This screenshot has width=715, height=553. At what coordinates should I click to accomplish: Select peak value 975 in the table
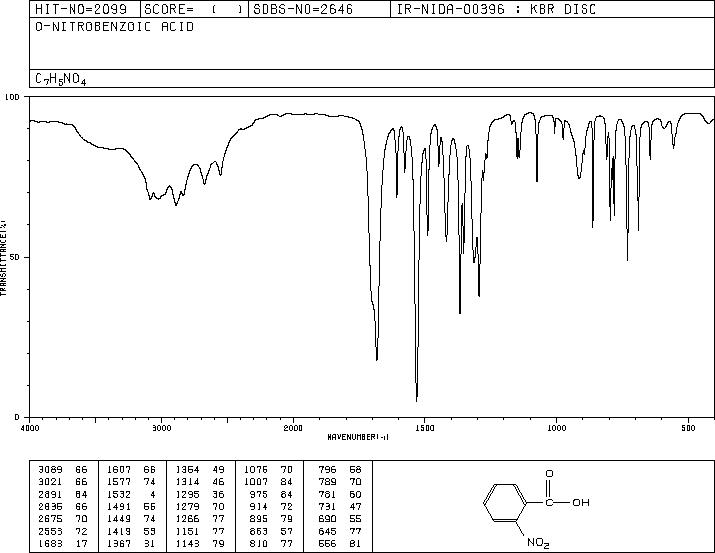(x=259, y=494)
